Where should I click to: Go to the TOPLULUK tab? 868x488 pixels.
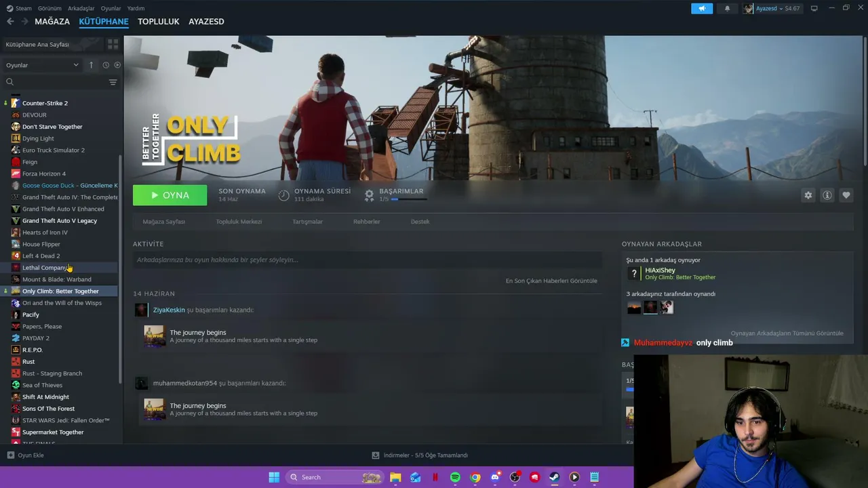(x=159, y=22)
